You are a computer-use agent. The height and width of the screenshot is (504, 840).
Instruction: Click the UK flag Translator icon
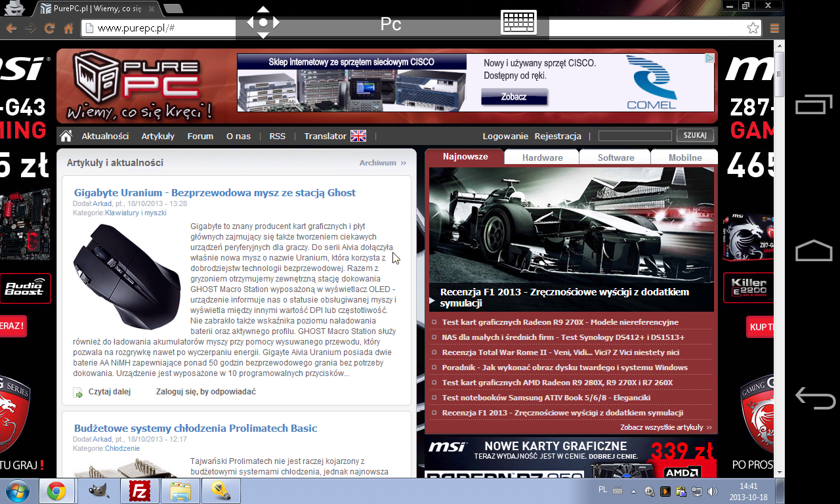tap(358, 136)
